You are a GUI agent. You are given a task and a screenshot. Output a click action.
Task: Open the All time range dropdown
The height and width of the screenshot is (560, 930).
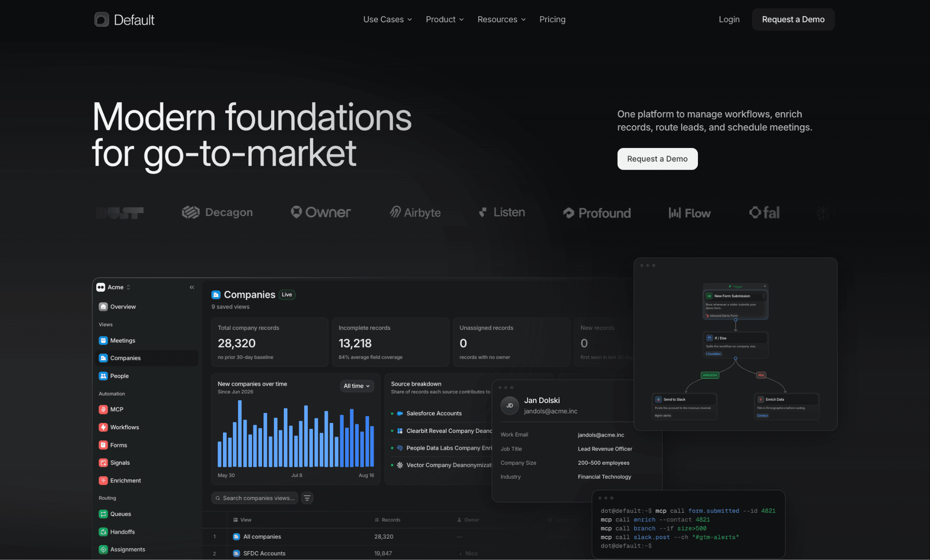tap(357, 386)
